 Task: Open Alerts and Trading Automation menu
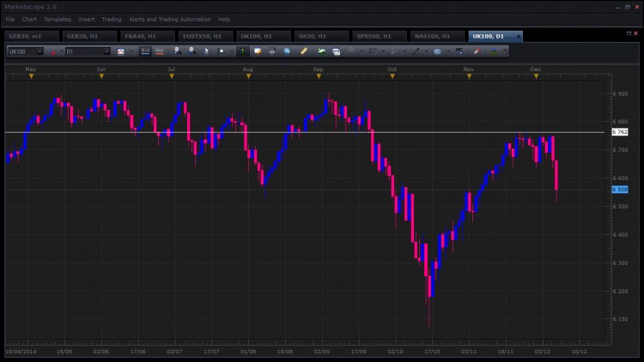(170, 19)
